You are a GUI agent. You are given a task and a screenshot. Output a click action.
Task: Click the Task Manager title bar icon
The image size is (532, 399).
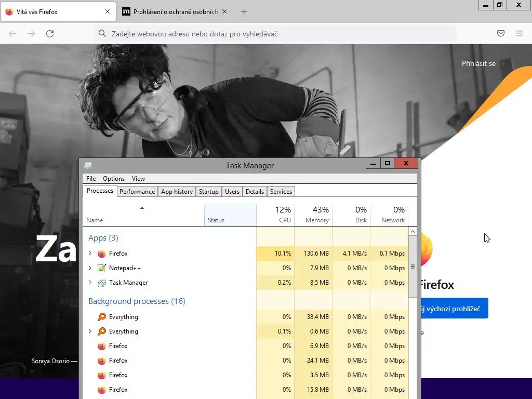pyautogui.click(x=88, y=165)
